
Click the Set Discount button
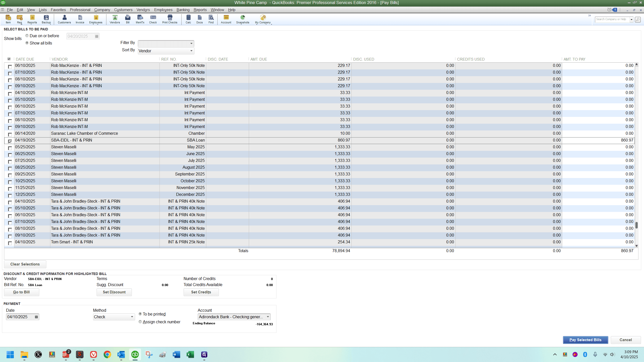coord(114,292)
